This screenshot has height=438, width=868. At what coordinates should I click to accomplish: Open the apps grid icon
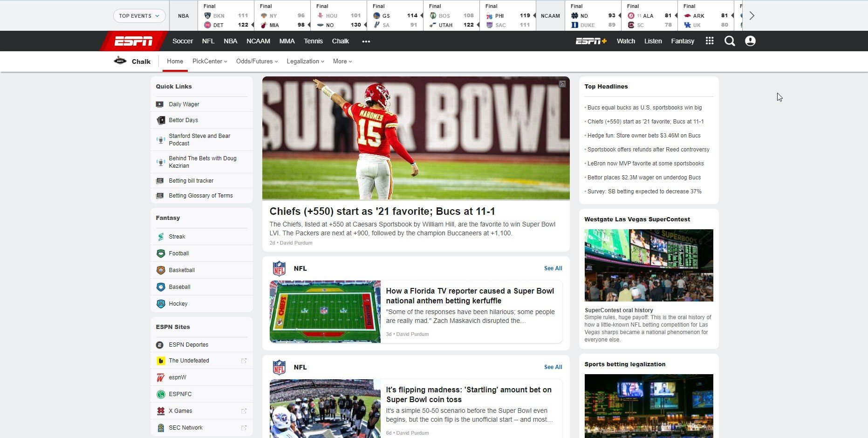coord(710,41)
